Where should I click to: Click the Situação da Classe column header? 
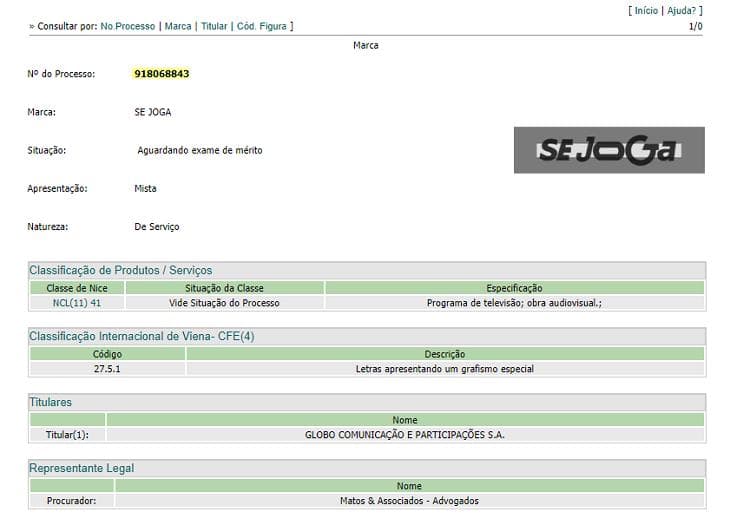click(x=224, y=288)
